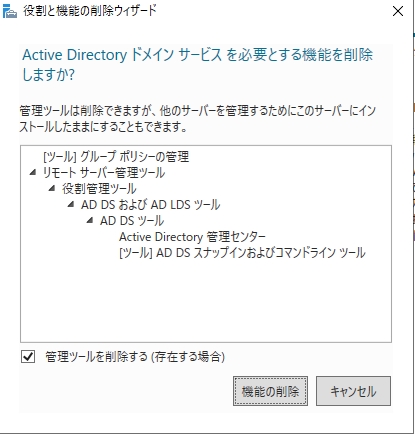
Task: Select リモート サーバー管理ツール item text
Action: (104, 173)
